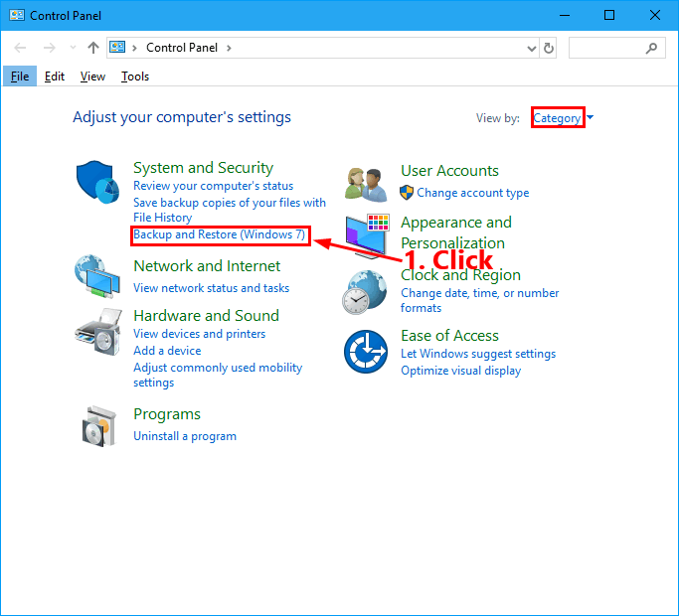Open Save backup copies with File History
The width and height of the screenshot is (679, 616).
pyautogui.click(x=230, y=210)
